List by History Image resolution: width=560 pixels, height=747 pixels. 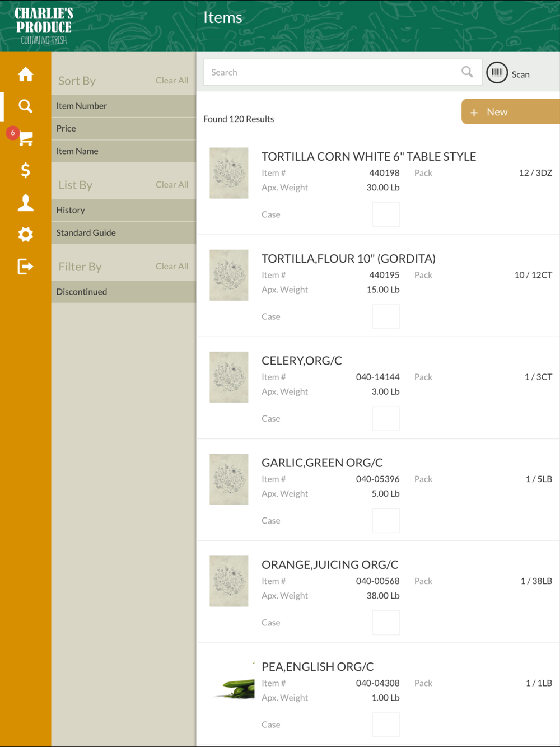tap(123, 210)
